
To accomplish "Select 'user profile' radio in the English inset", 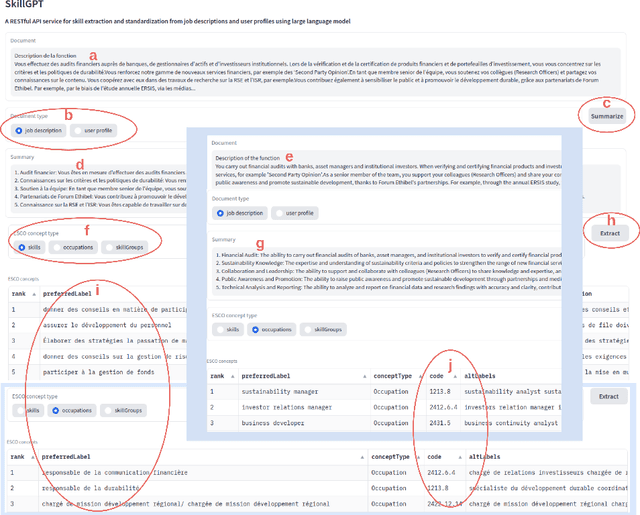I will (x=295, y=213).
